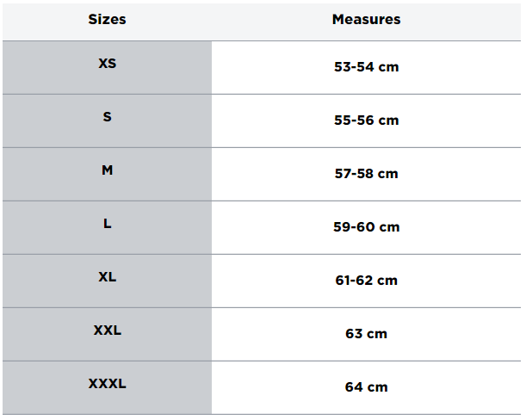526x420 pixels.
Task: Click the white area of the XS row
Action: click(x=366, y=68)
